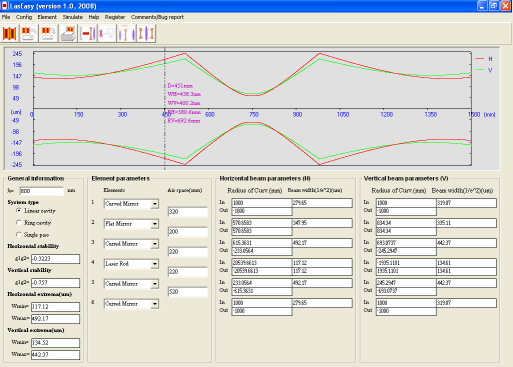Screen dimensions: 513x367
Task: Select the Single pass system type
Action: (x=19, y=235)
